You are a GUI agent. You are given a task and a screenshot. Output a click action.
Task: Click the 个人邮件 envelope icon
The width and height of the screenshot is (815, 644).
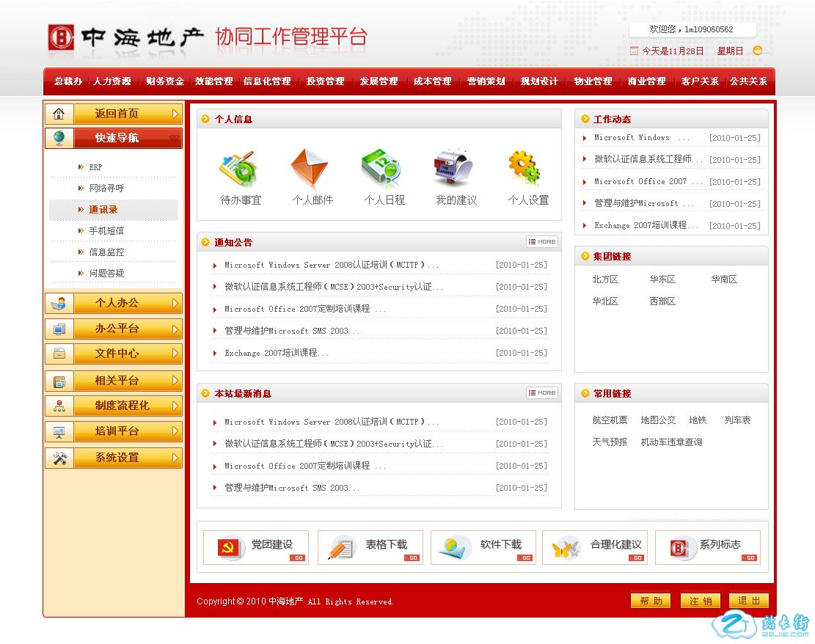pyautogui.click(x=310, y=169)
